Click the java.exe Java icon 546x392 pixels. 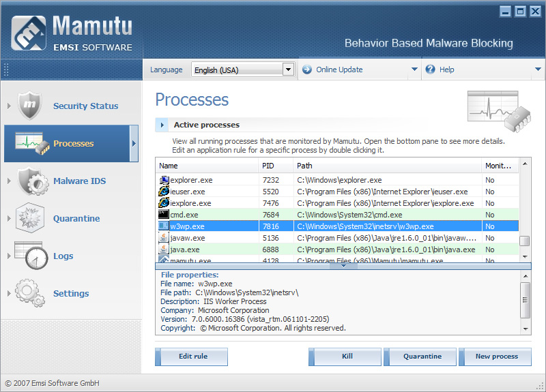click(x=164, y=249)
